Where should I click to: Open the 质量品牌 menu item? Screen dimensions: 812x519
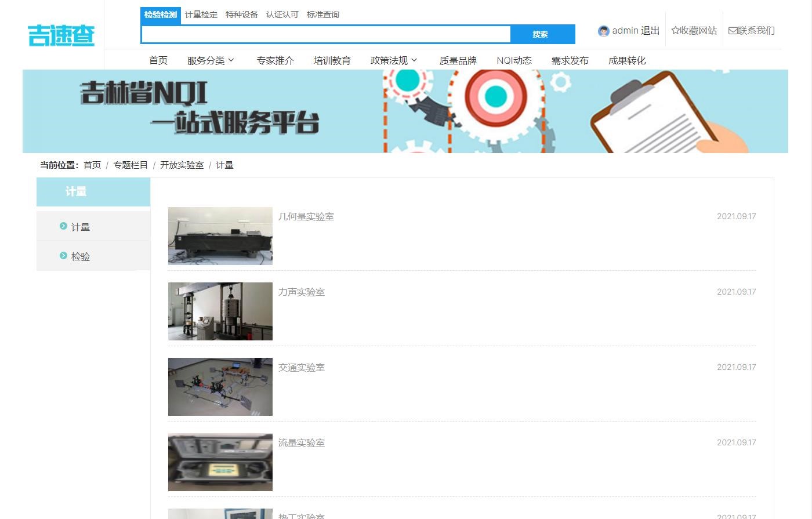(458, 60)
